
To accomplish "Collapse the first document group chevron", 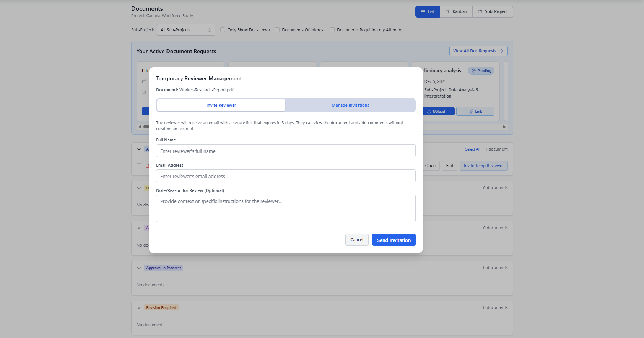I will (x=139, y=149).
